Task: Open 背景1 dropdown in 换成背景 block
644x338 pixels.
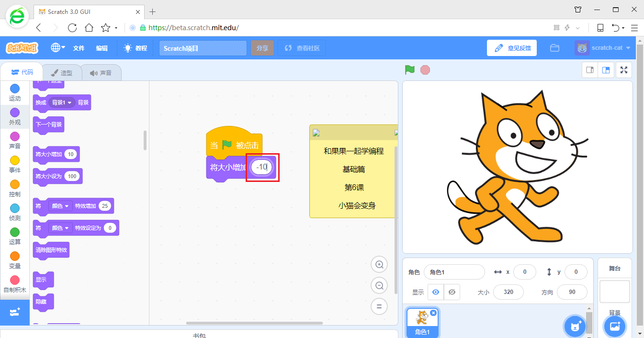Action: pos(62,102)
